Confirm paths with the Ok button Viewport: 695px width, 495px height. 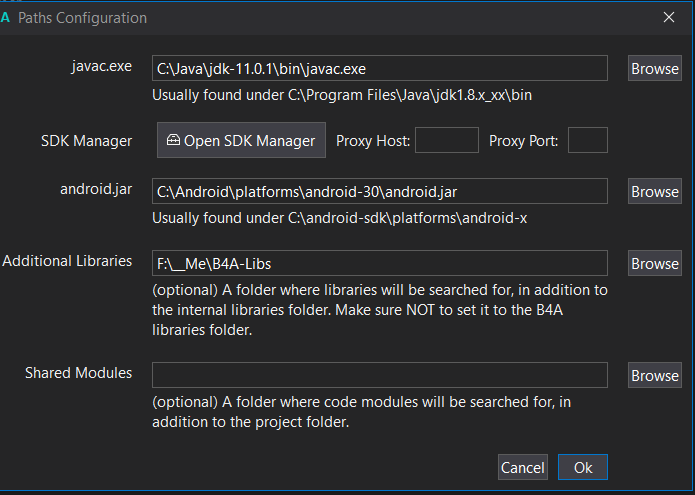tap(583, 467)
